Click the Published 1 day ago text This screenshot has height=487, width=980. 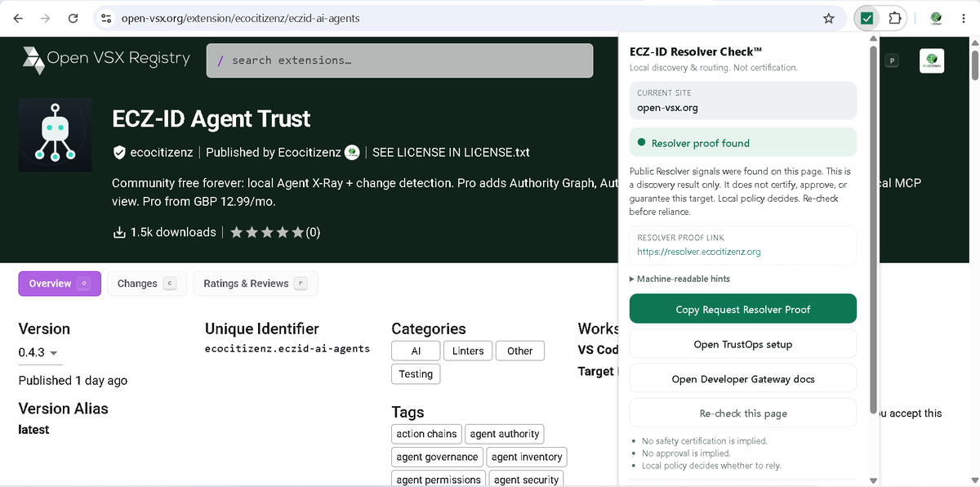[73, 380]
